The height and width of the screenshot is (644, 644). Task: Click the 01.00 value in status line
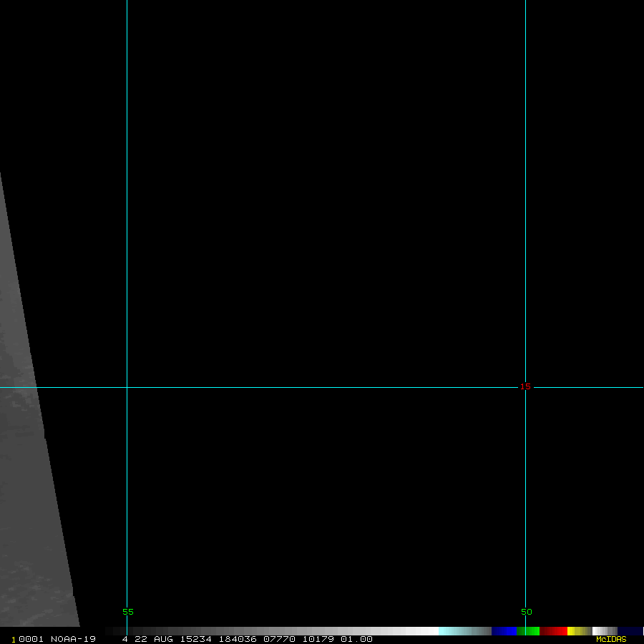click(356, 639)
